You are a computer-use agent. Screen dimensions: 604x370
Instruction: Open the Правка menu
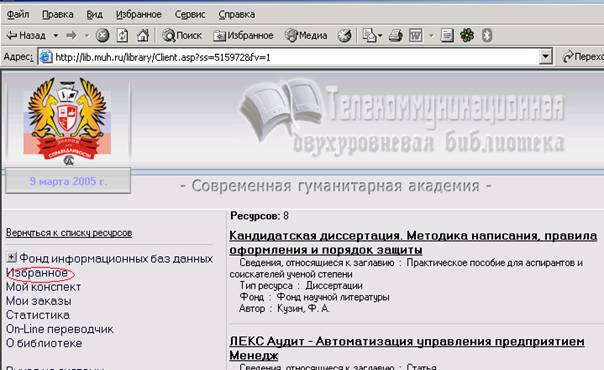pyautogui.click(x=58, y=15)
